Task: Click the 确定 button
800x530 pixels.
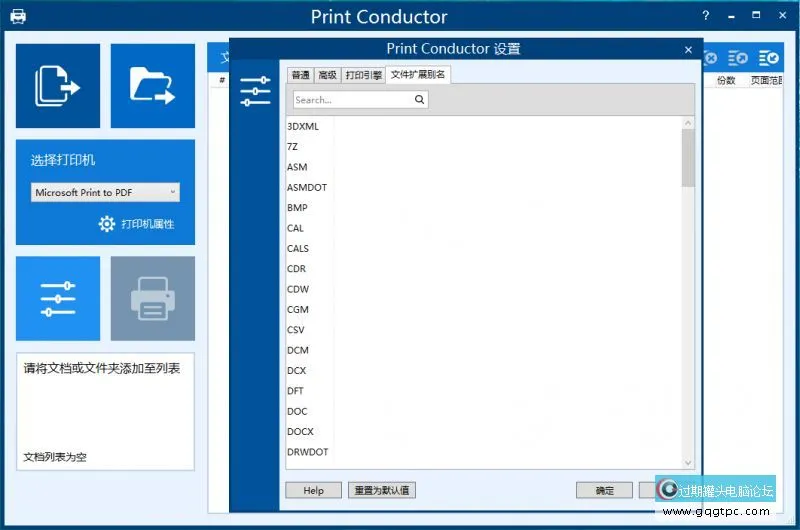Action: pyautogui.click(x=604, y=490)
